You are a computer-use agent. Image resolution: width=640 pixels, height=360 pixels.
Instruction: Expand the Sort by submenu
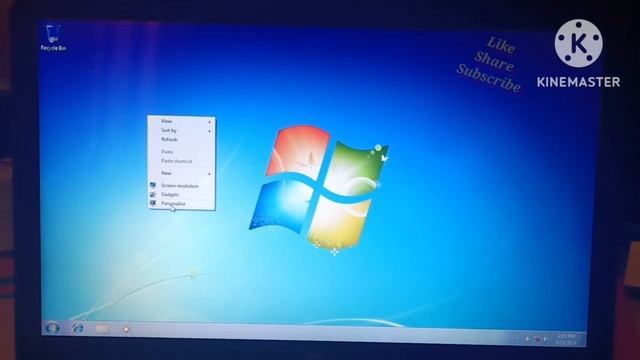click(182, 130)
